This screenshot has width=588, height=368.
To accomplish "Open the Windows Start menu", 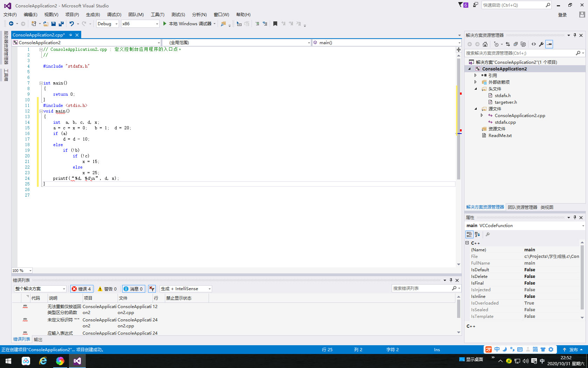I will 8,361.
